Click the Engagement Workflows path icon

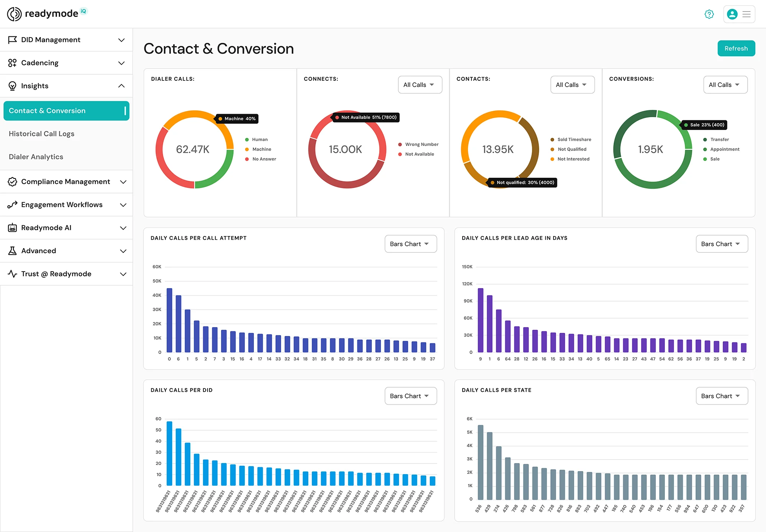(x=12, y=205)
